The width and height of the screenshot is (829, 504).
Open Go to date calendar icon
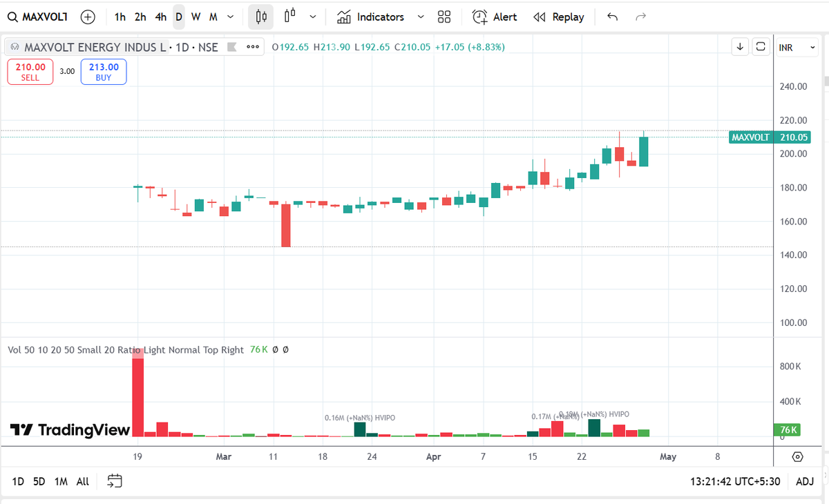115,481
